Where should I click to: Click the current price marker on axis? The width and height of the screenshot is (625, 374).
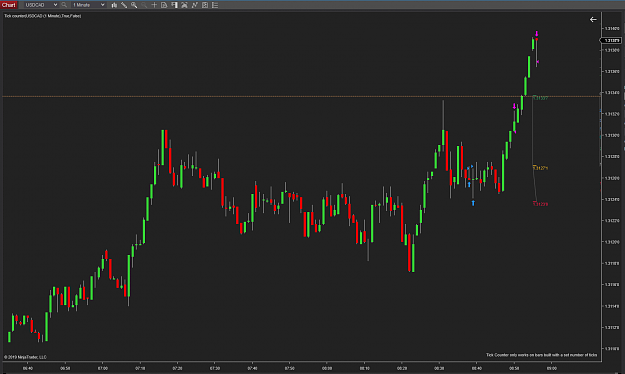coord(611,40)
